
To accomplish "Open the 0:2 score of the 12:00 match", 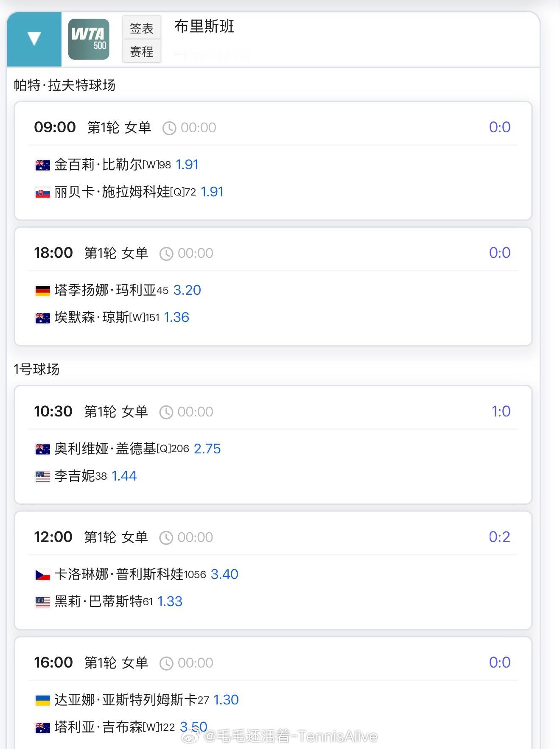I will [x=499, y=537].
